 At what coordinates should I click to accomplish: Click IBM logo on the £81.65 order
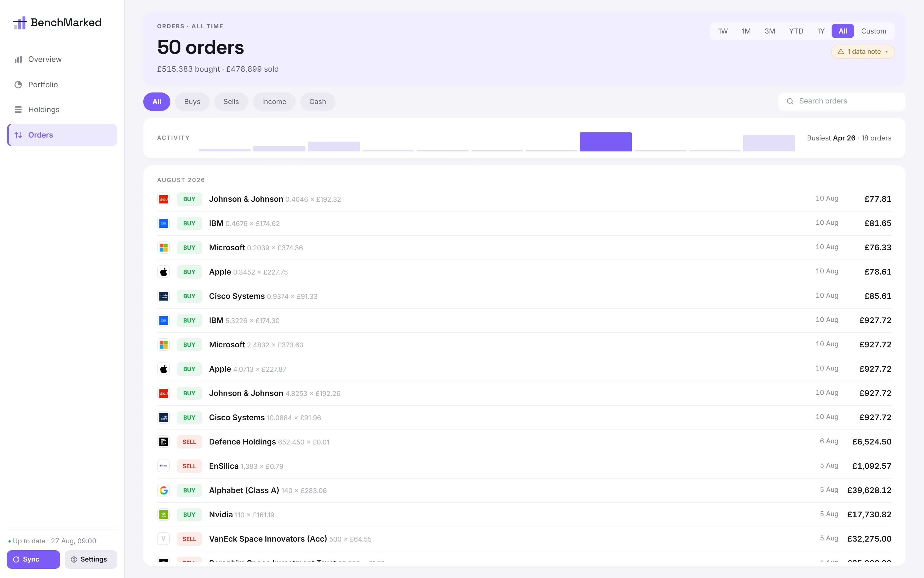tap(163, 223)
